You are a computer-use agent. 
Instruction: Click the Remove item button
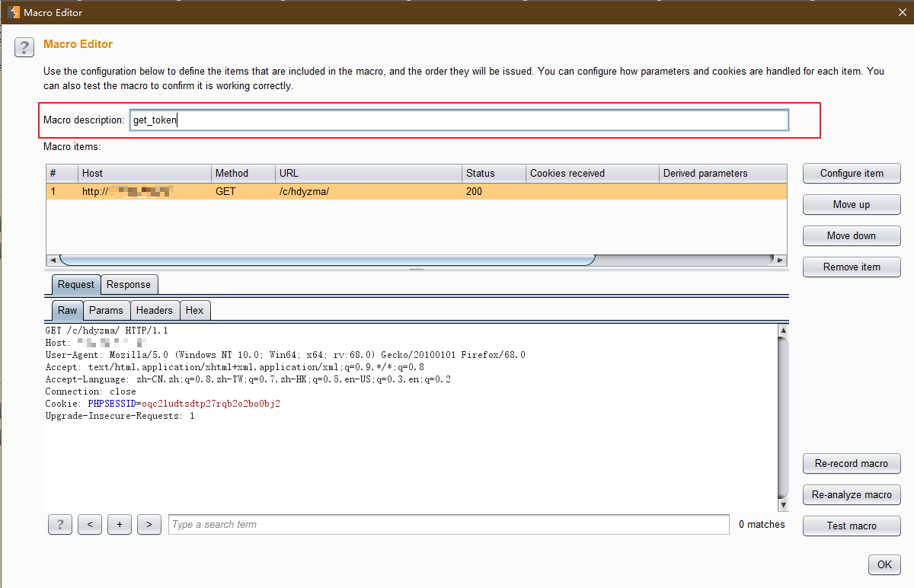(x=852, y=267)
